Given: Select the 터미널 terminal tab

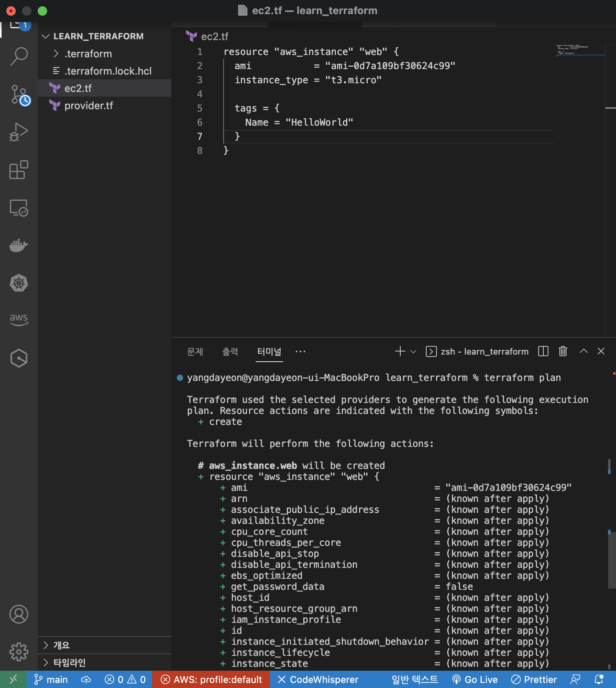Looking at the screenshot, I should (x=269, y=351).
